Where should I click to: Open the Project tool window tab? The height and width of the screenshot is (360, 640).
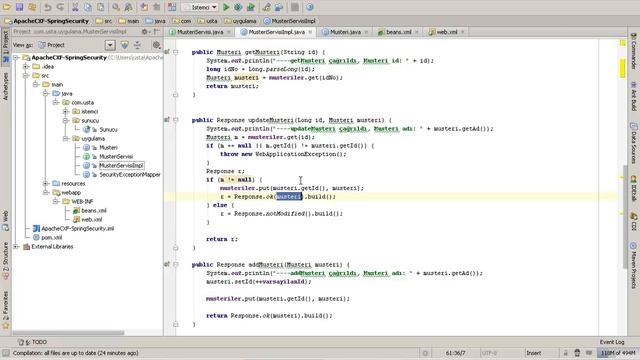click(5, 46)
